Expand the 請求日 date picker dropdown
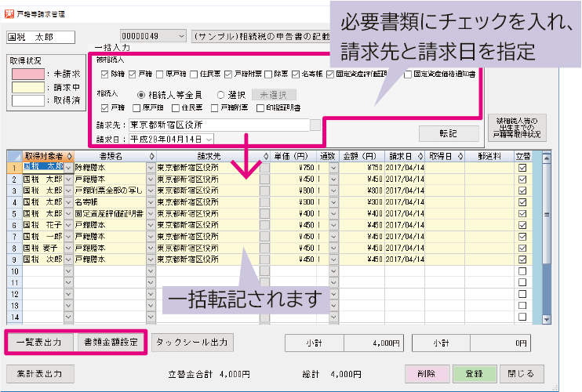Image resolution: width=582 pixels, height=392 pixels. point(209,139)
